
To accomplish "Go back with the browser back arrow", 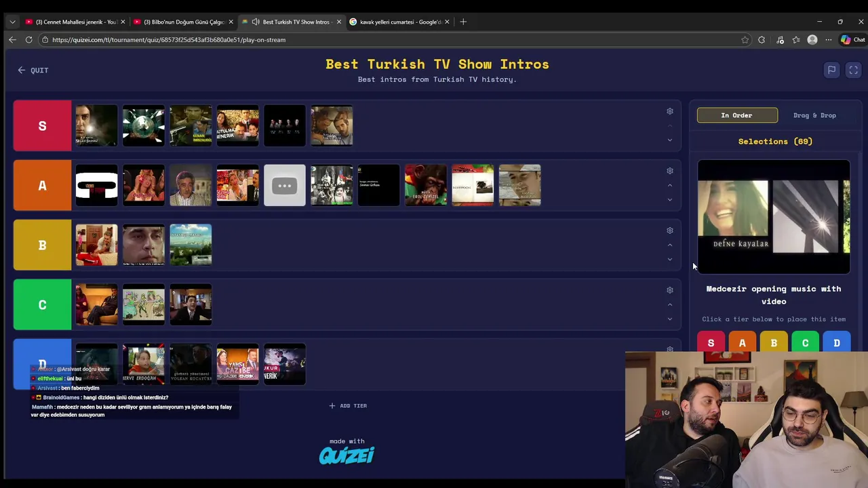I will 12,40.
